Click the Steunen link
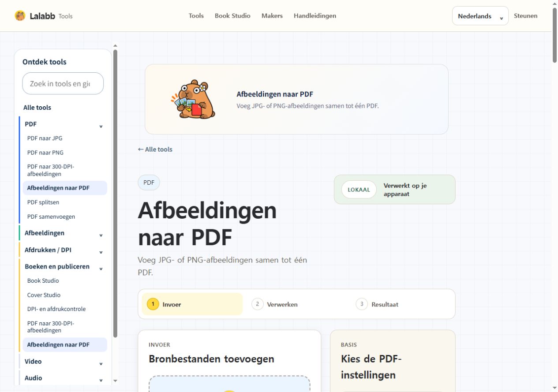Viewport: 558px width, 392px height. coord(526,16)
